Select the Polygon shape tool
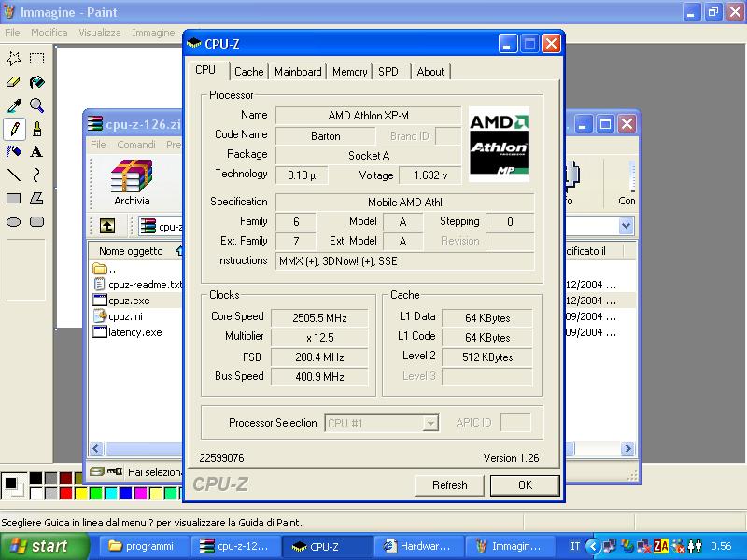 click(x=36, y=199)
